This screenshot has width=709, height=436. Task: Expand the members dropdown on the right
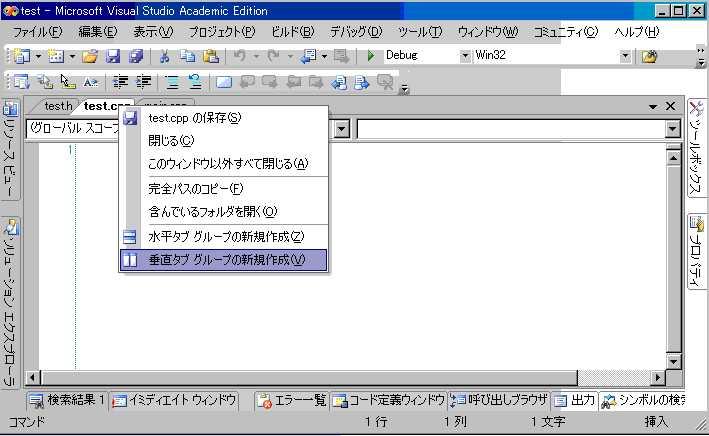672,129
